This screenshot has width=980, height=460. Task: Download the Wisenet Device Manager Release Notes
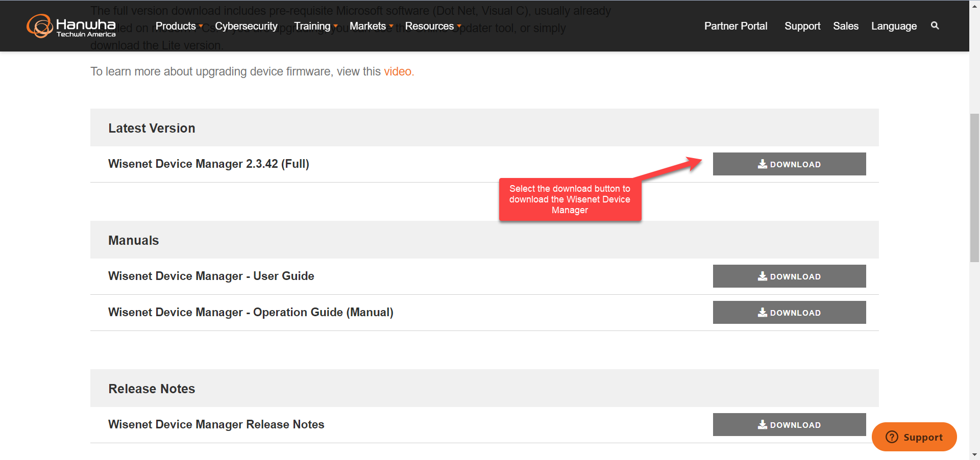pyautogui.click(x=789, y=425)
